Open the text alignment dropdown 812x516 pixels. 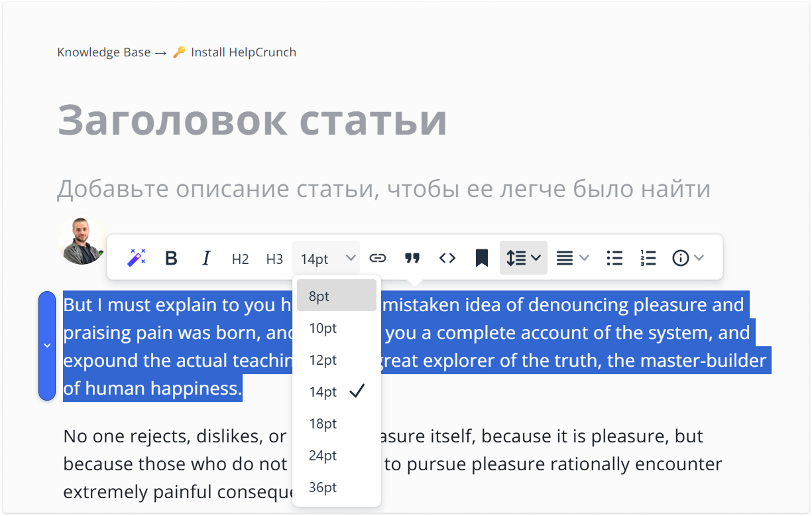(x=572, y=257)
